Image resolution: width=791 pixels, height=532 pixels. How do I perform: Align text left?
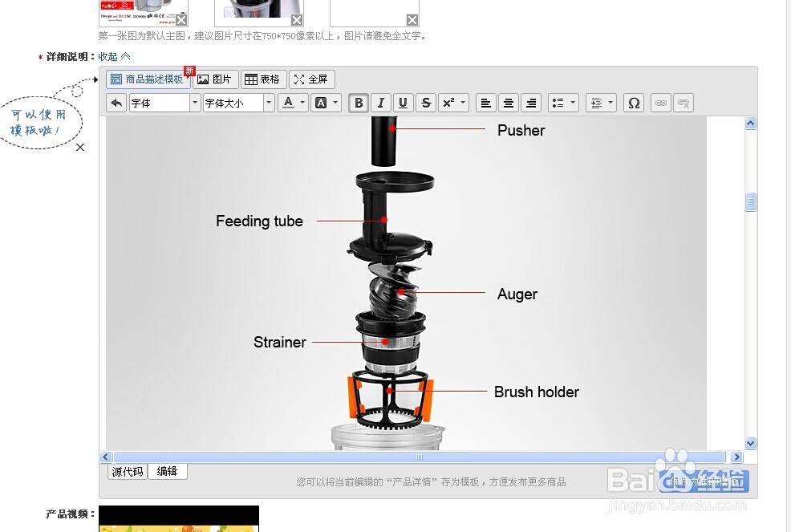click(486, 103)
